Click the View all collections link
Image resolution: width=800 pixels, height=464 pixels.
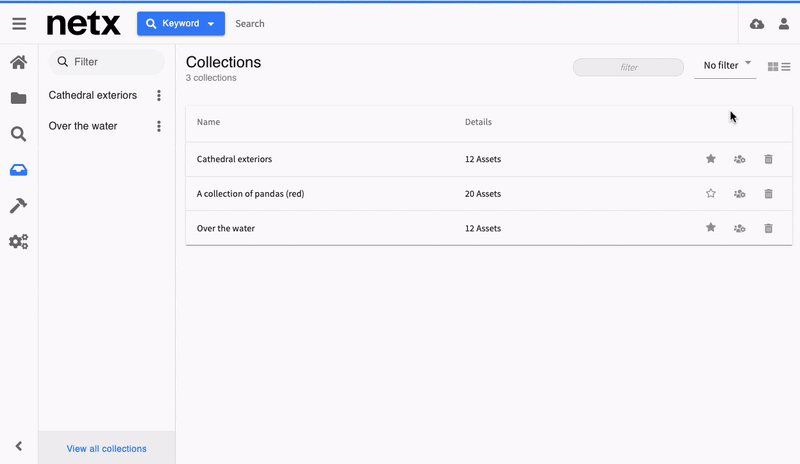click(x=106, y=449)
